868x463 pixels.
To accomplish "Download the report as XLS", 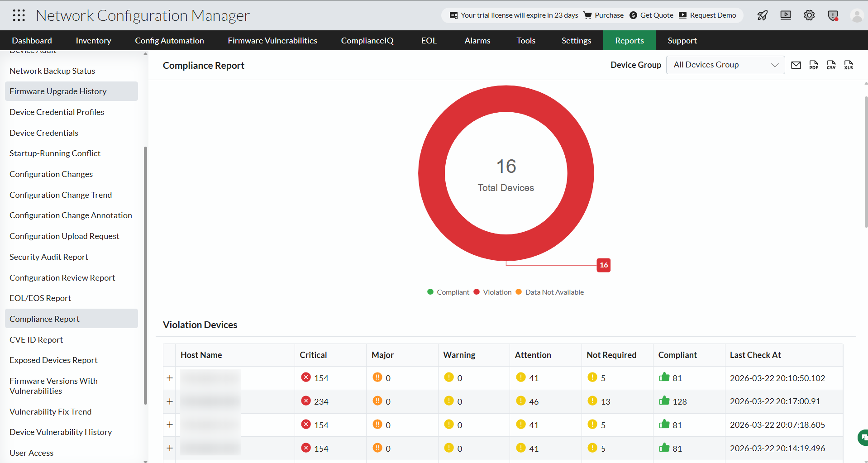I will [849, 65].
